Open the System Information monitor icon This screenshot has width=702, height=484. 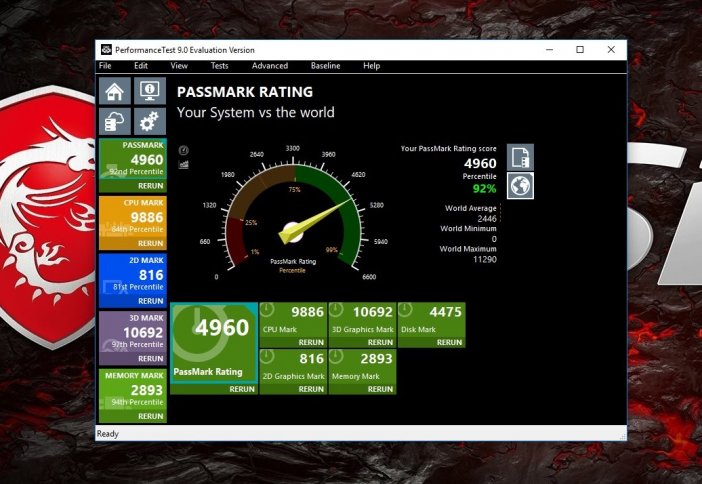coord(150,91)
